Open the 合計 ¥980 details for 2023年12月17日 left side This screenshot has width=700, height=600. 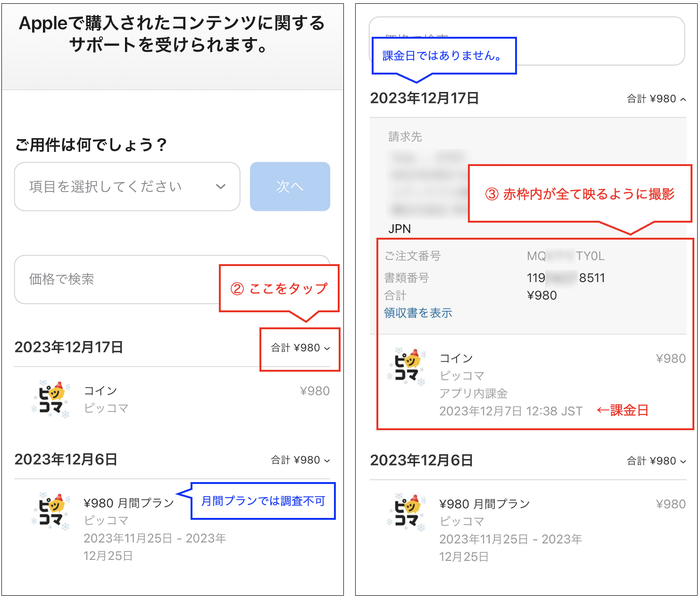[299, 349]
